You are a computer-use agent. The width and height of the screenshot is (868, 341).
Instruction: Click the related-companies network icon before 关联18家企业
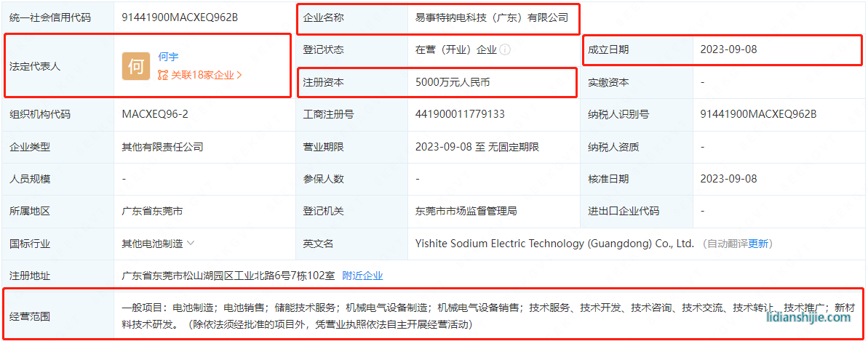click(163, 74)
